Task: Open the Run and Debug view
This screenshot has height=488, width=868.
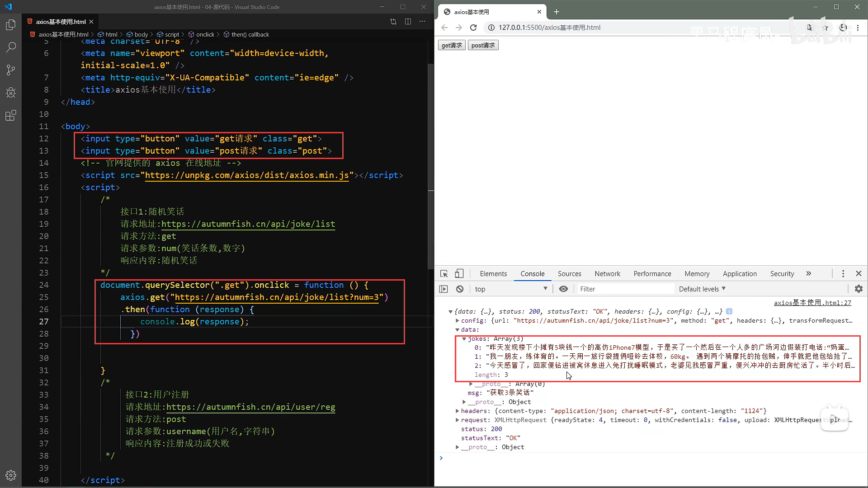Action: tap(11, 93)
